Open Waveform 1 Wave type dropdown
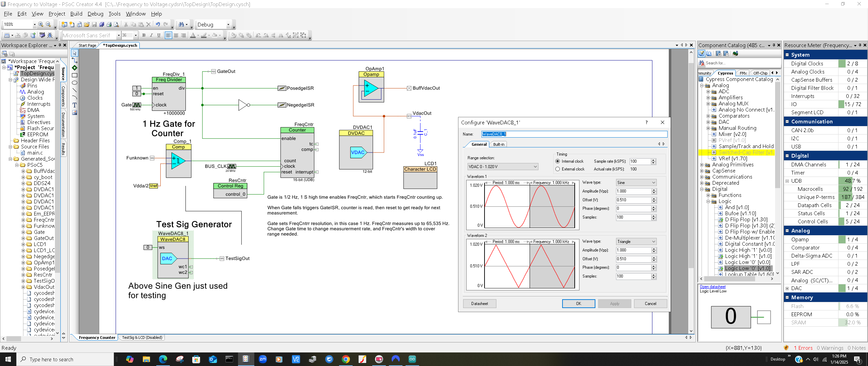This screenshot has height=366, width=868. click(x=636, y=183)
